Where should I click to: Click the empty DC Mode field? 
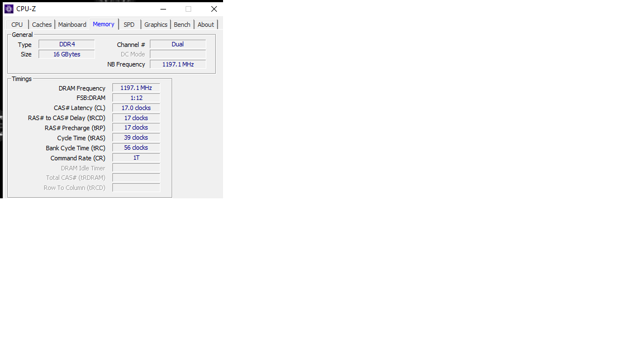178,54
